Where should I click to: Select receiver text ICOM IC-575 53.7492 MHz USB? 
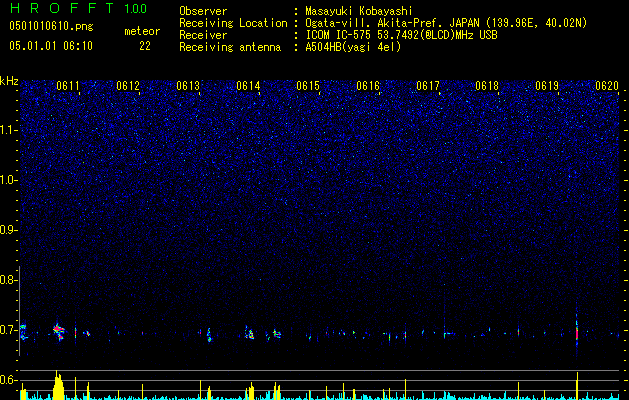[401, 35]
